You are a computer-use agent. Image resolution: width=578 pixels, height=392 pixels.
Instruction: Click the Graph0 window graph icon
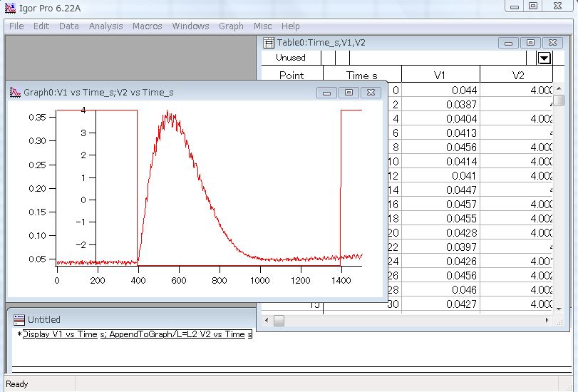(15, 92)
